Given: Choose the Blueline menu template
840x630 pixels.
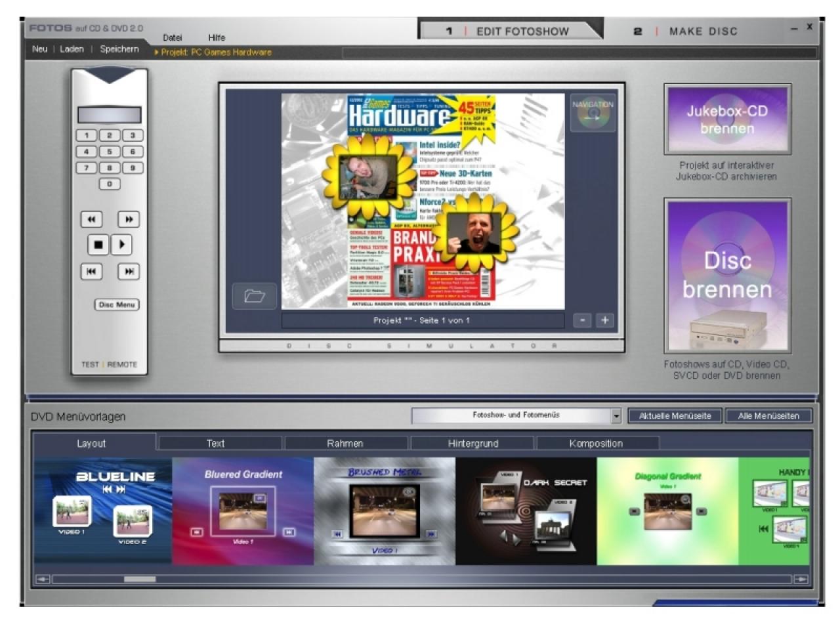Looking at the screenshot, I should click(x=103, y=511).
